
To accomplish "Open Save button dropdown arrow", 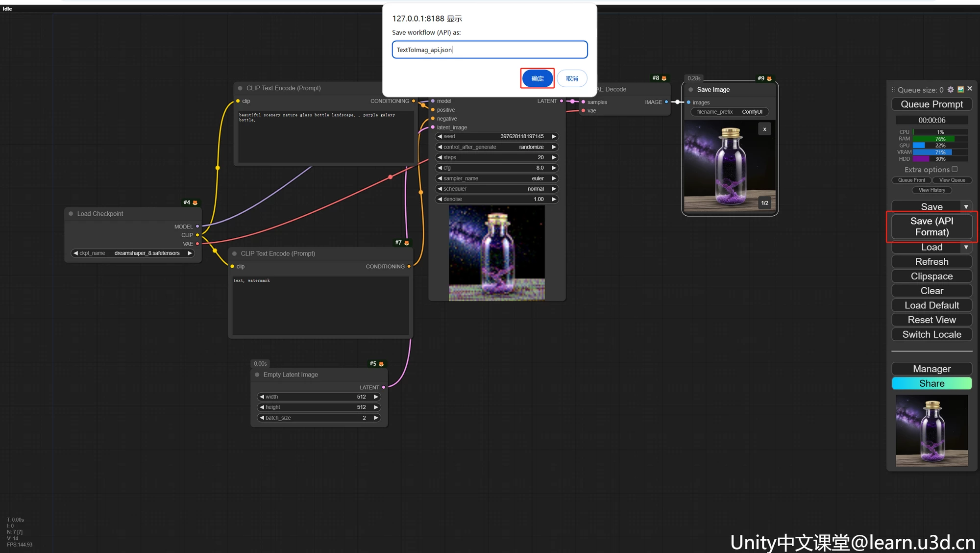I will 966,207.
